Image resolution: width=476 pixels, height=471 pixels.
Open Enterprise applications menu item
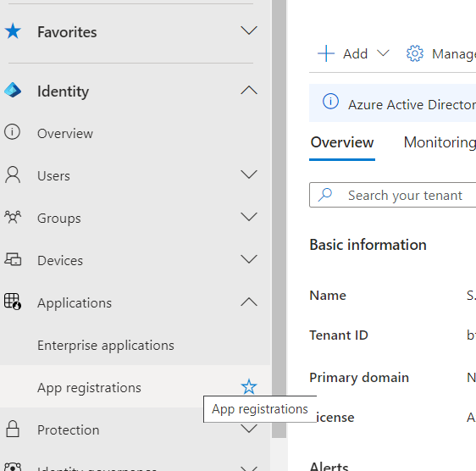tap(106, 346)
